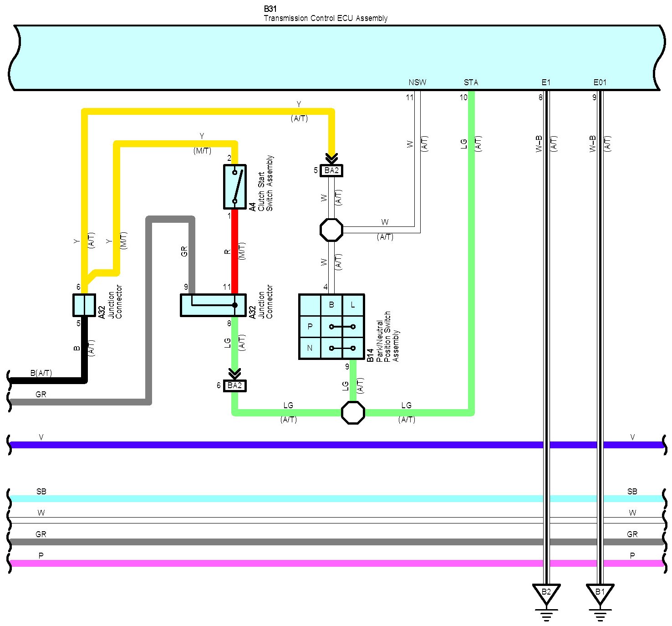Click the wide A32 junction connector with pins 9 and 11

pos(213,305)
